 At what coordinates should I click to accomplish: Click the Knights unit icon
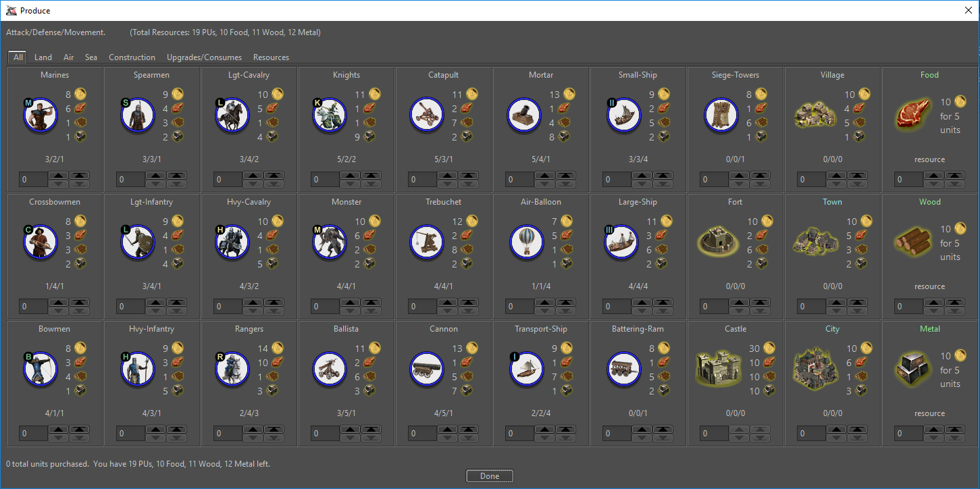point(330,115)
